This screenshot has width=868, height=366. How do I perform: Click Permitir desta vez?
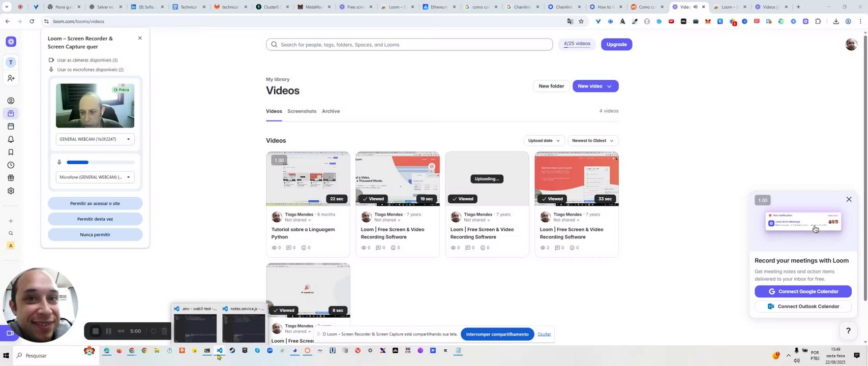(95, 219)
